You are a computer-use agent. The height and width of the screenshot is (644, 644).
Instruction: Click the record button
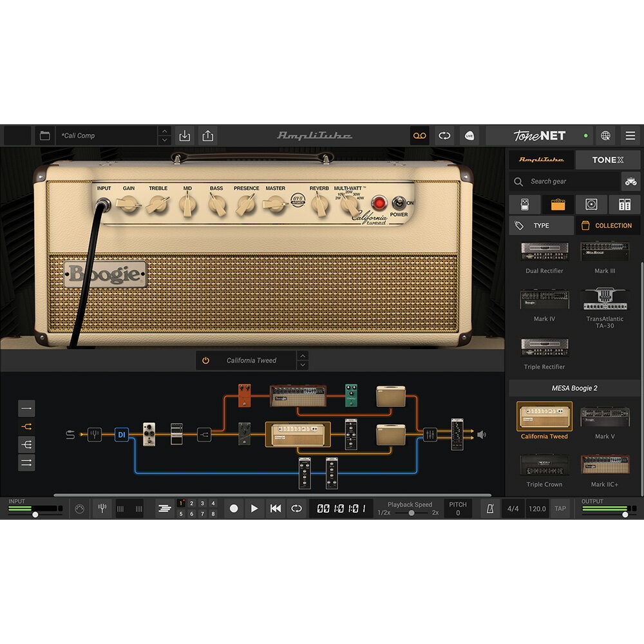point(234,509)
